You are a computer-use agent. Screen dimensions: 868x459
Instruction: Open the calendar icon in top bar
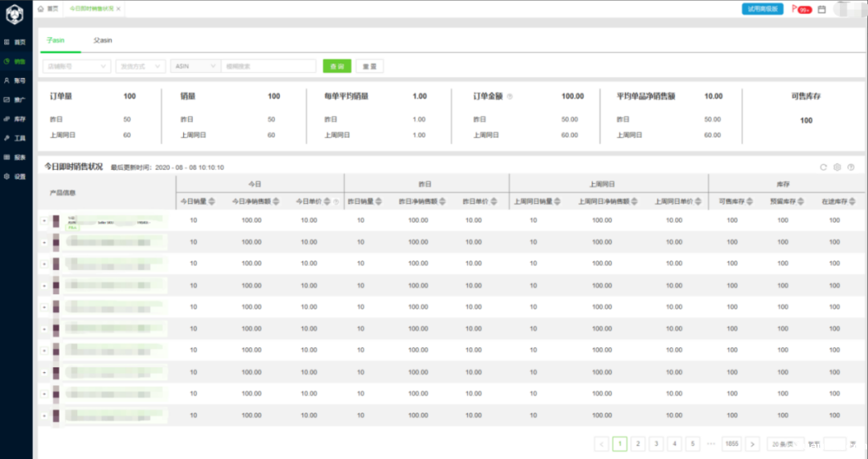click(822, 9)
